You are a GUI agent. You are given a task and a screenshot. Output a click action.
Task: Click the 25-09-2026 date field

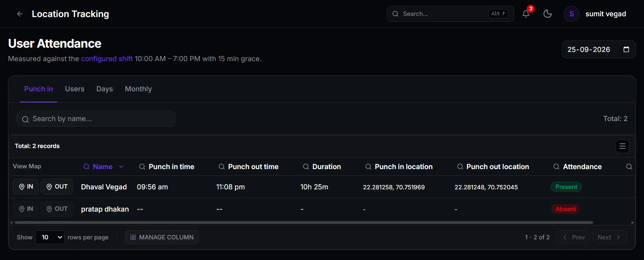click(x=598, y=50)
